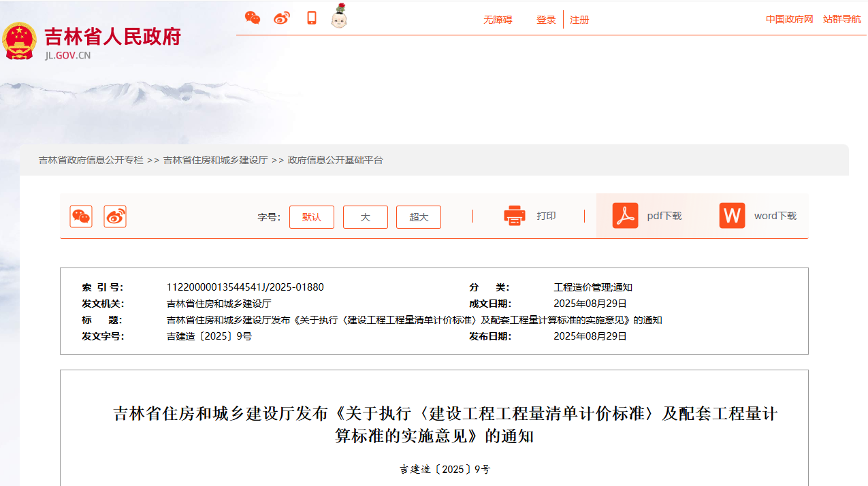Click the Jilin government emblem logo
This screenshot has height=486, width=868.
click(x=20, y=39)
